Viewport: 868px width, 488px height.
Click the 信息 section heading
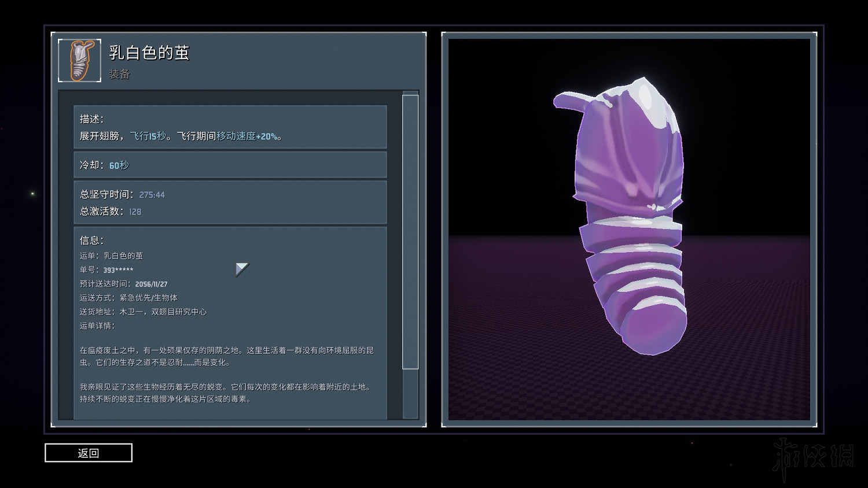(91, 240)
